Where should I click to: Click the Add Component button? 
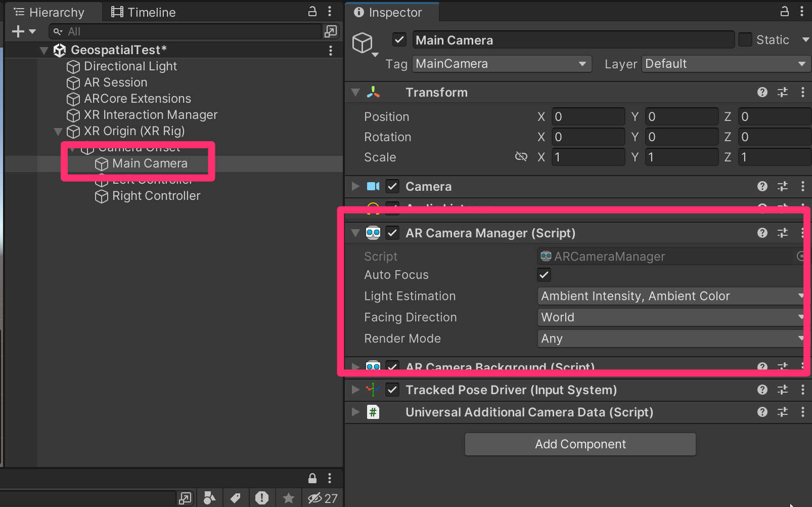pyautogui.click(x=580, y=444)
